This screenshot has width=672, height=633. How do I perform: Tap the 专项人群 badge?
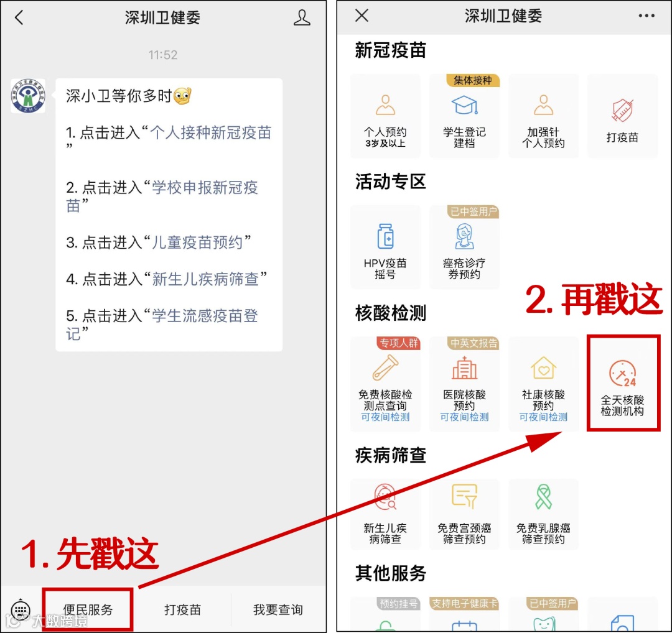point(399,343)
